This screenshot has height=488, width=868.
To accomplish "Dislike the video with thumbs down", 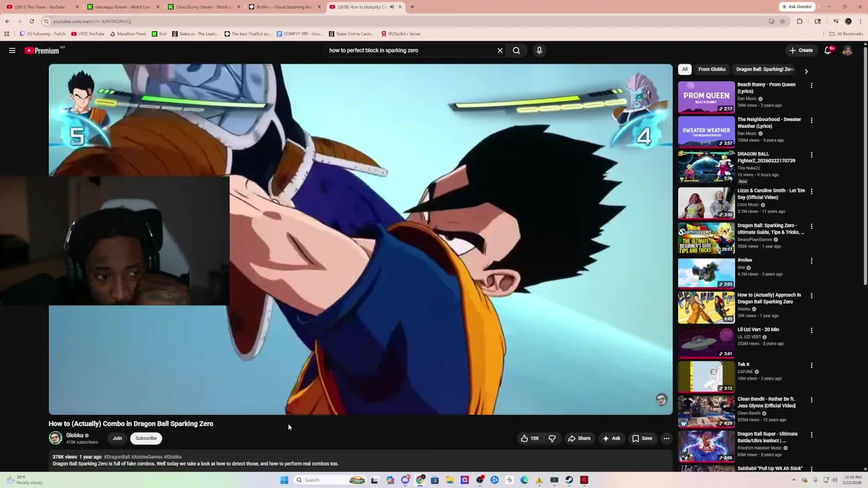I will point(552,439).
